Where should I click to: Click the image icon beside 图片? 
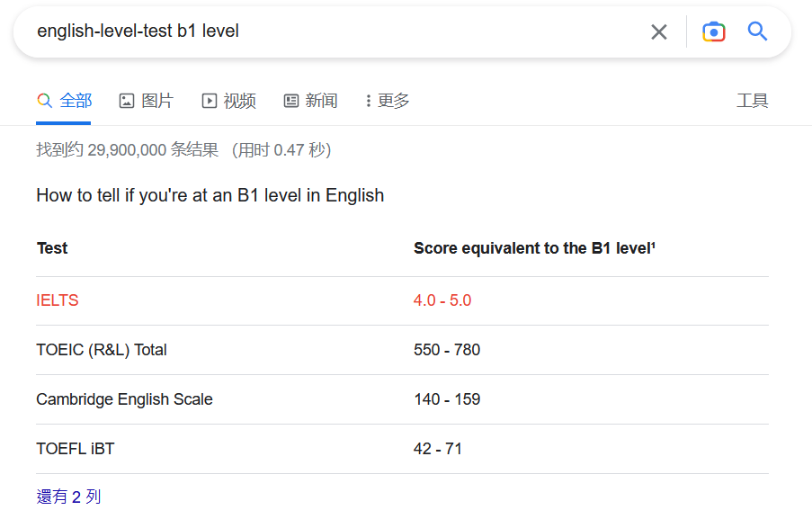pyautogui.click(x=127, y=101)
